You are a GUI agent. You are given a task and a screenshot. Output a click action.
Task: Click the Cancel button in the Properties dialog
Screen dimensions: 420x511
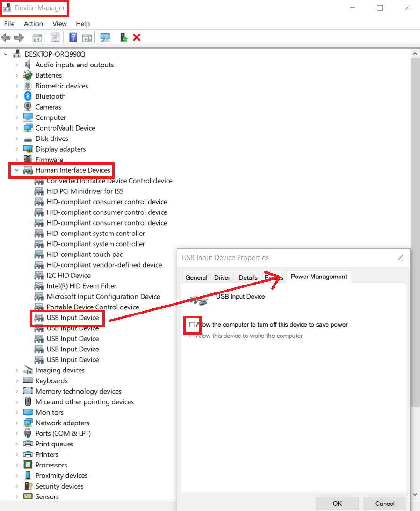384,504
